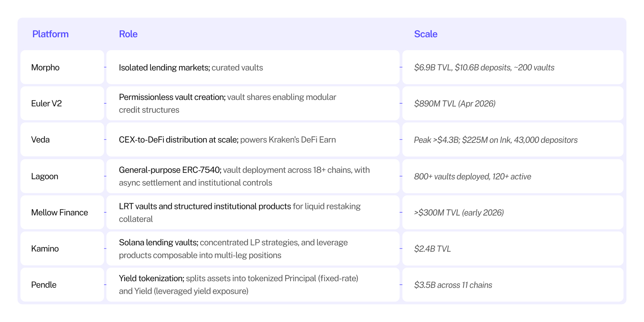This screenshot has width=644, height=322.
Task: Select the Veda platform cell
Action: [x=62, y=140]
